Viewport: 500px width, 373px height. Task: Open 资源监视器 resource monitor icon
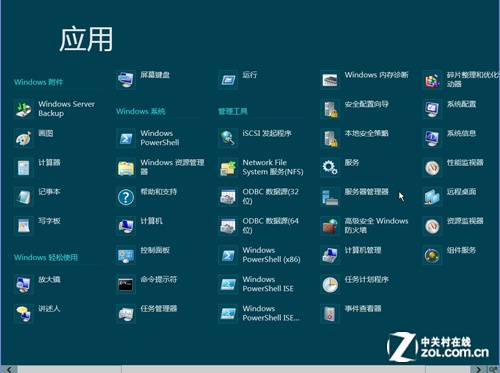(x=432, y=226)
